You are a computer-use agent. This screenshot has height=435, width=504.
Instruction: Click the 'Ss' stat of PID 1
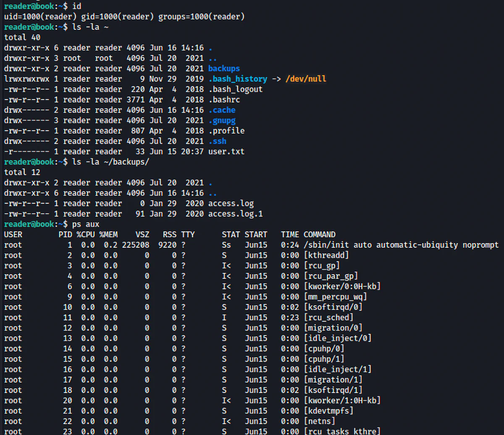tap(226, 245)
